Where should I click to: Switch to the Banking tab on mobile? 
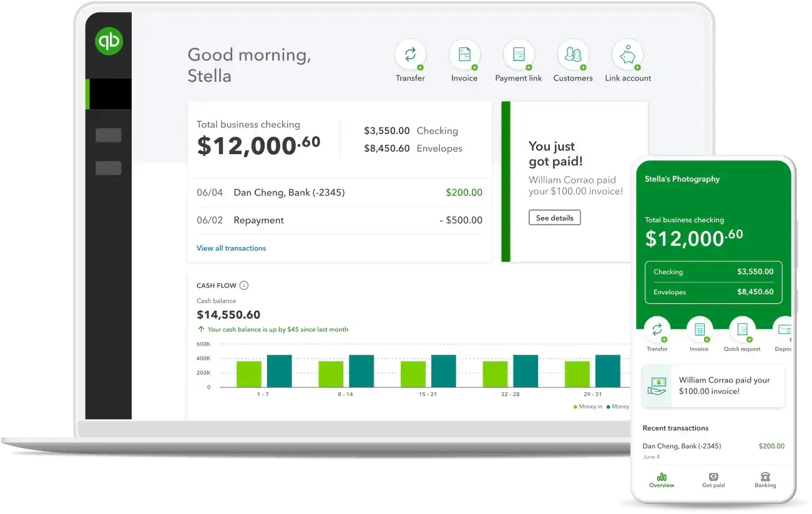pyautogui.click(x=765, y=480)
